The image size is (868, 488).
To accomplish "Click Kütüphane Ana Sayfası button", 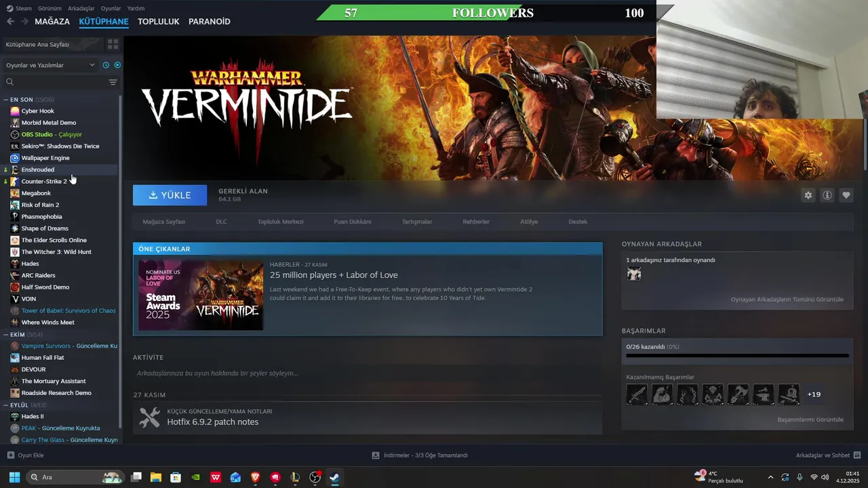I will tap(52, 44).
